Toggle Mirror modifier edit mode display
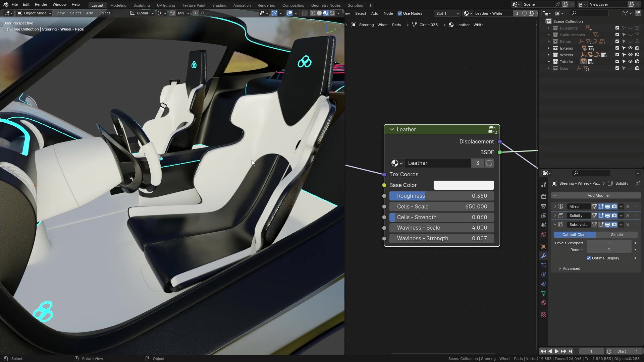This screenshot has height=362, width=644. click(601, 206)
